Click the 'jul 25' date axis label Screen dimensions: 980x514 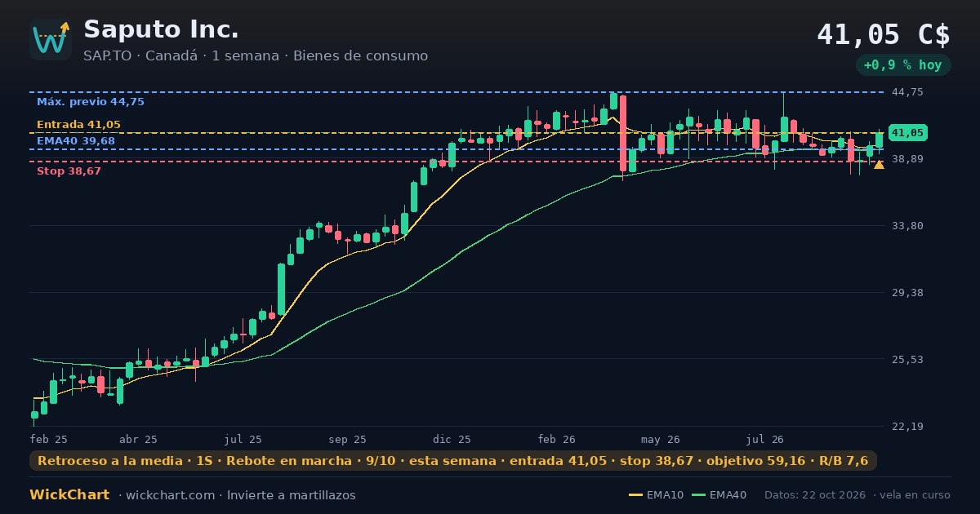pyautogui.click(x=243, y=439)
